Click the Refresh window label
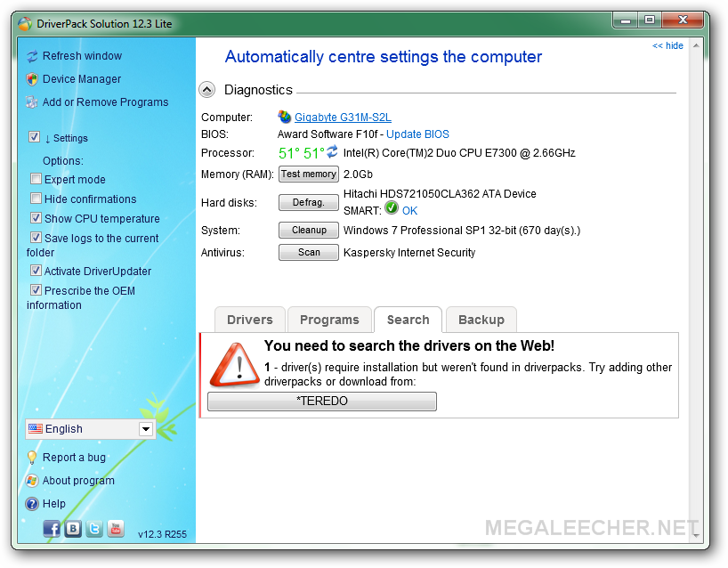This screenshot has width=728, height=568. [82, 56]
